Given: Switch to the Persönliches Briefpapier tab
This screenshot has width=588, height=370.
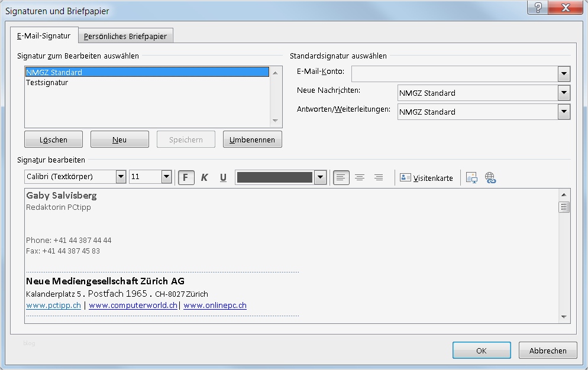Looking at the screenshot, I should [x=125, y=35].
